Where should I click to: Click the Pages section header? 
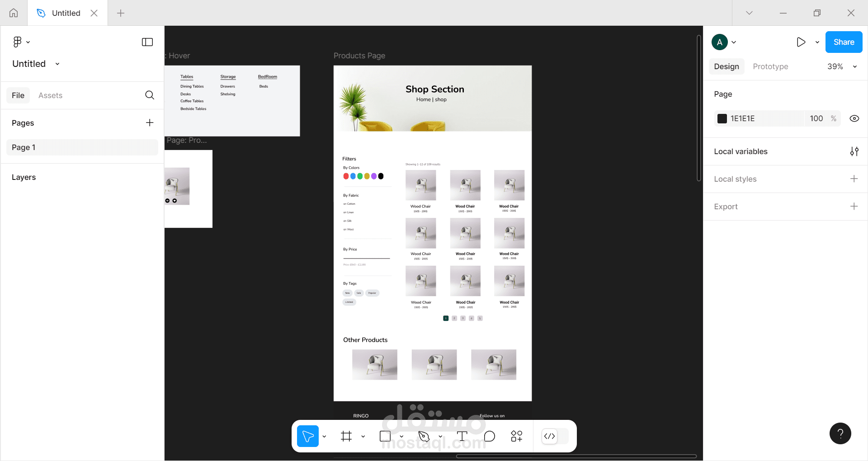[x=23, y=123]
